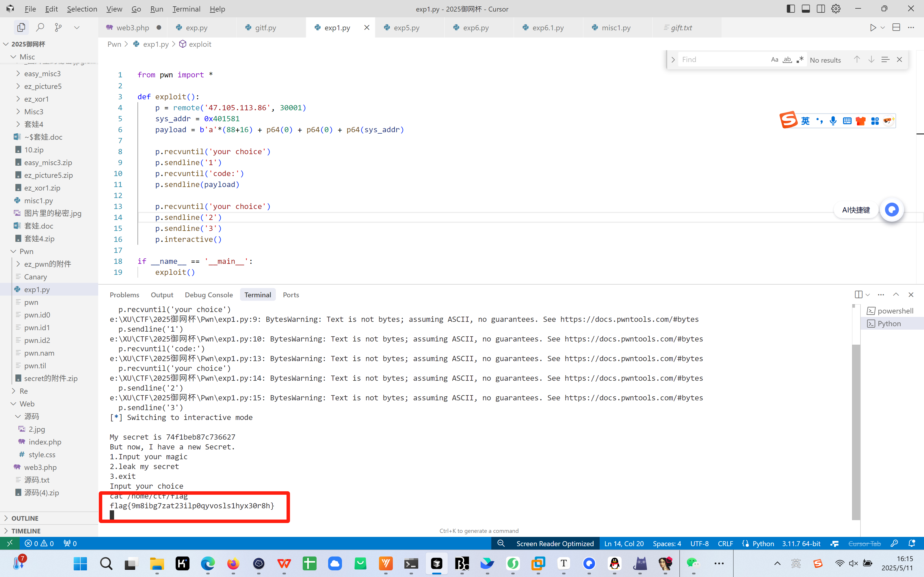This screenshot has height=577, width=924.
Task: Expand the OUTLINE section
Action: coord(49,518)
